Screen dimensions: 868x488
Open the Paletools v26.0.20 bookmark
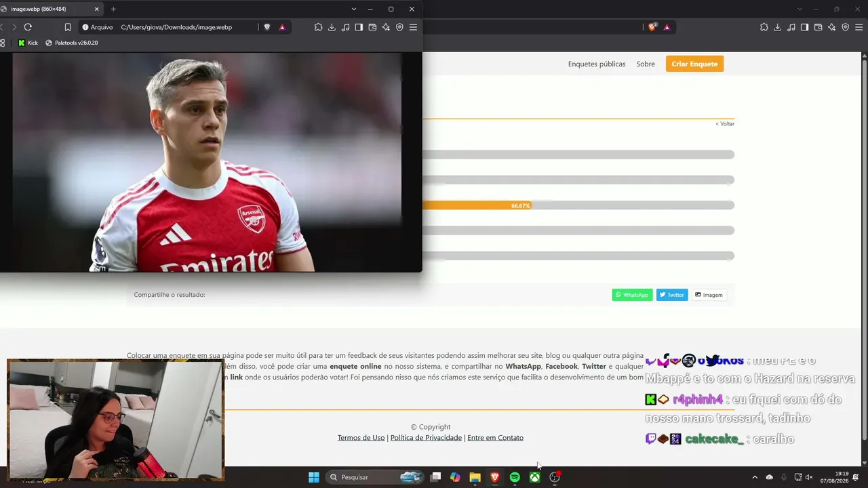point(71,43)
